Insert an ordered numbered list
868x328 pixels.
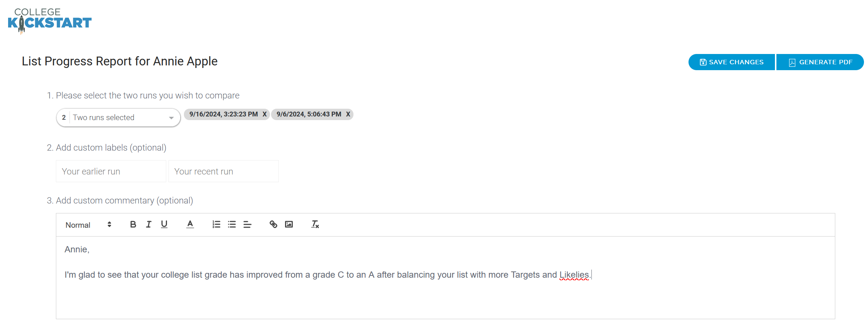[216, 224]
